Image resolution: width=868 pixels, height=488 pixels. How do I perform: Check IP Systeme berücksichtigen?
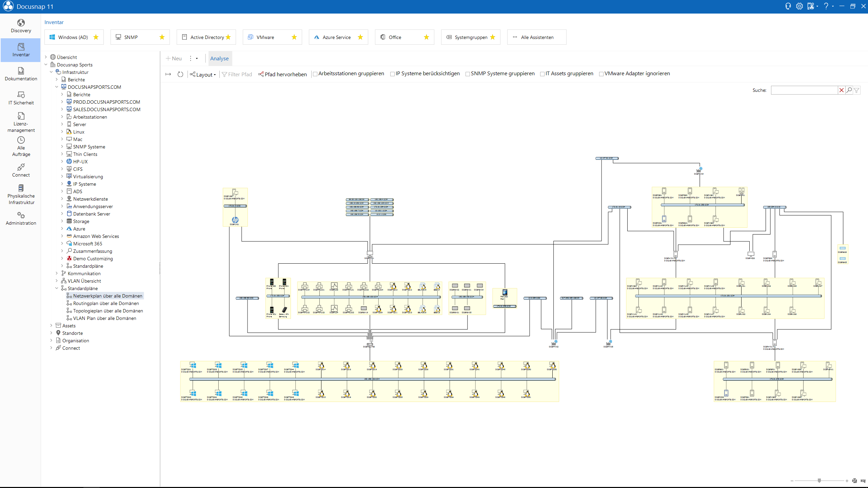tap(393, 74)
